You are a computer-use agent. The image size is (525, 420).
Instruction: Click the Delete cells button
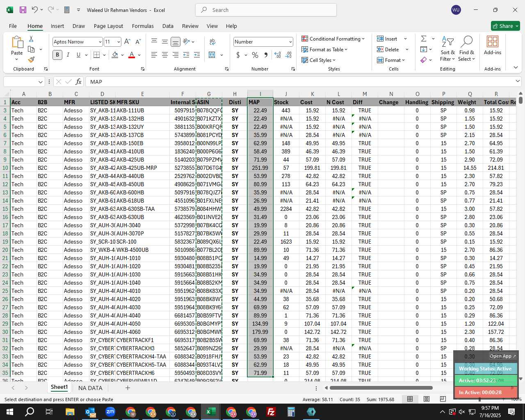coord(388,49)
